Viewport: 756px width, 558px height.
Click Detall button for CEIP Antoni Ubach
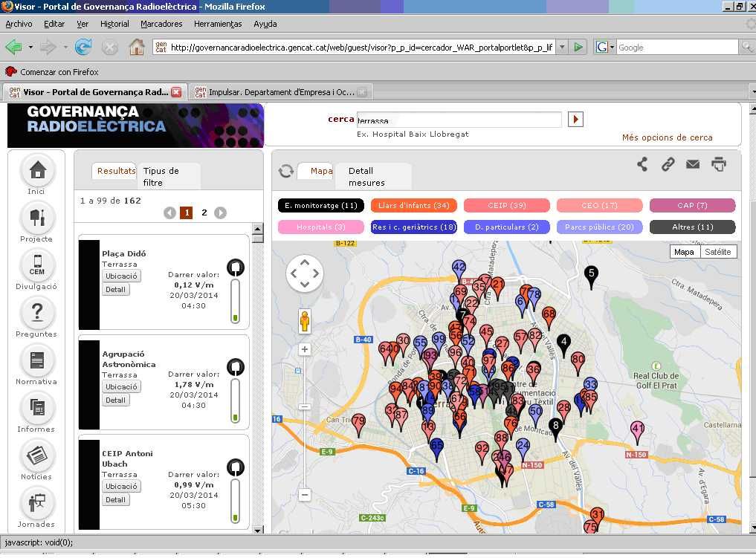click(x=116, y=500)
